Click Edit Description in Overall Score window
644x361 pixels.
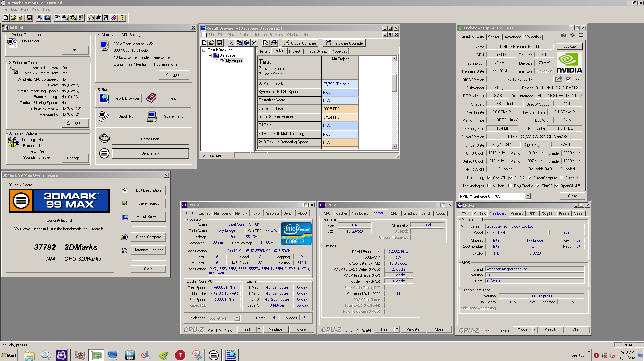[x=148, y=190]
